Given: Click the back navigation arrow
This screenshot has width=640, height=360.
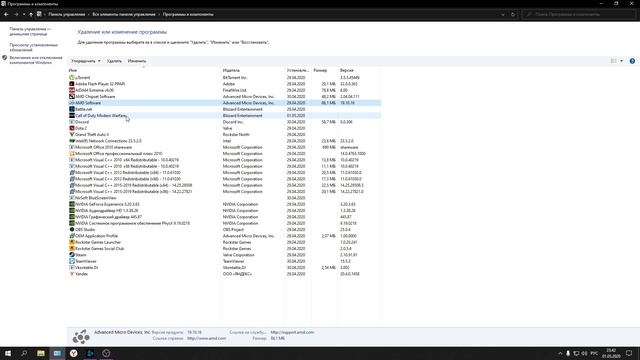Looking at the screenshot, I should [x=6, y=14].
